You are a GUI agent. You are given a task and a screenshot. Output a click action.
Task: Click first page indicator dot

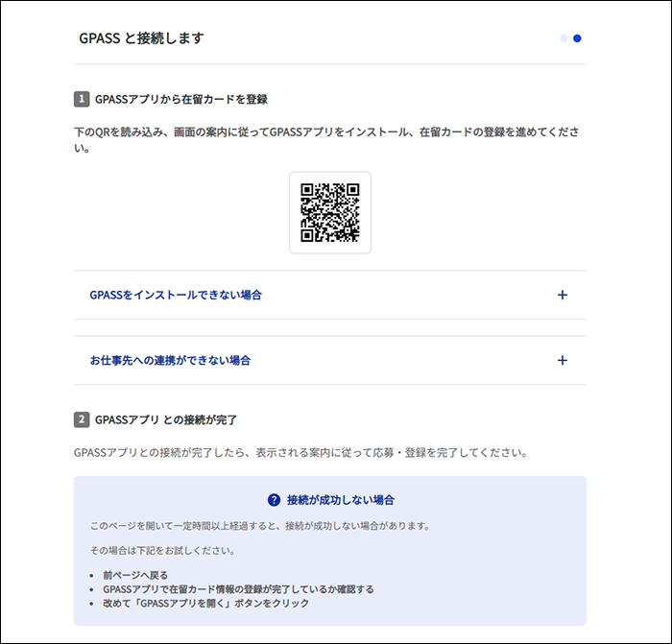pyautogui.click(x=564, y=38)
